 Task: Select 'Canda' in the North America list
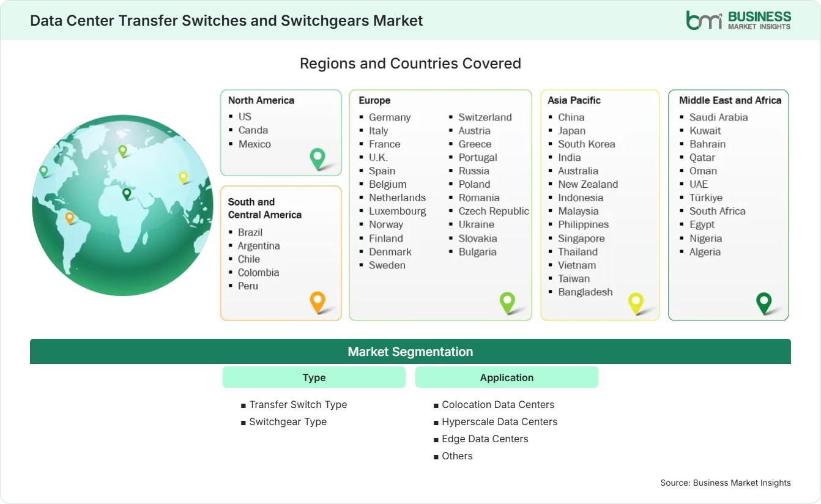click(x=253, y=130)
